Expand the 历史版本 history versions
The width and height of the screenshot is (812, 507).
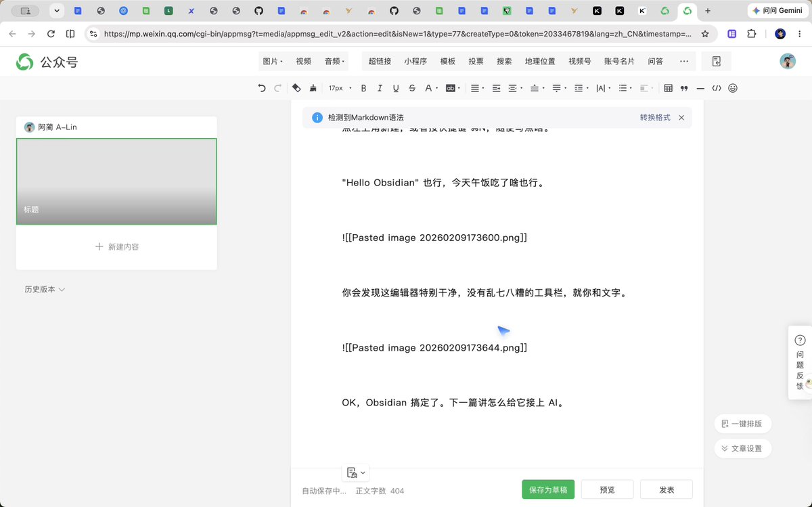tap(45, 289)
